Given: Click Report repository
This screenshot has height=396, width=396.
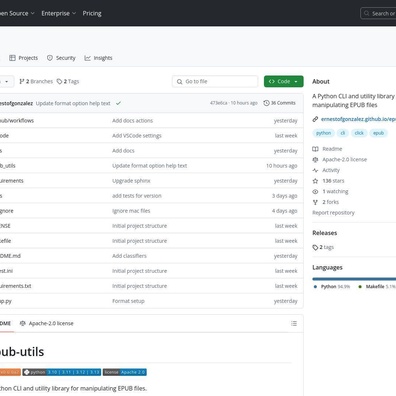Looking at the screenshot, I should [333, 213].
